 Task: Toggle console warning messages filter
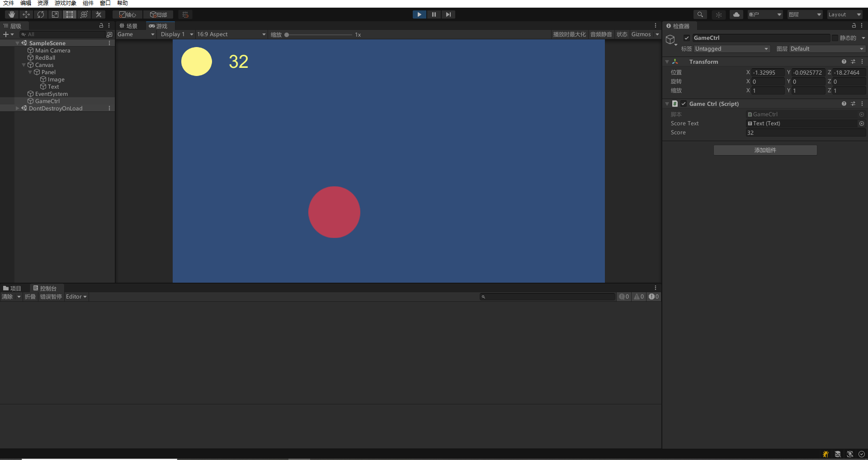click(x=639, y=297)
